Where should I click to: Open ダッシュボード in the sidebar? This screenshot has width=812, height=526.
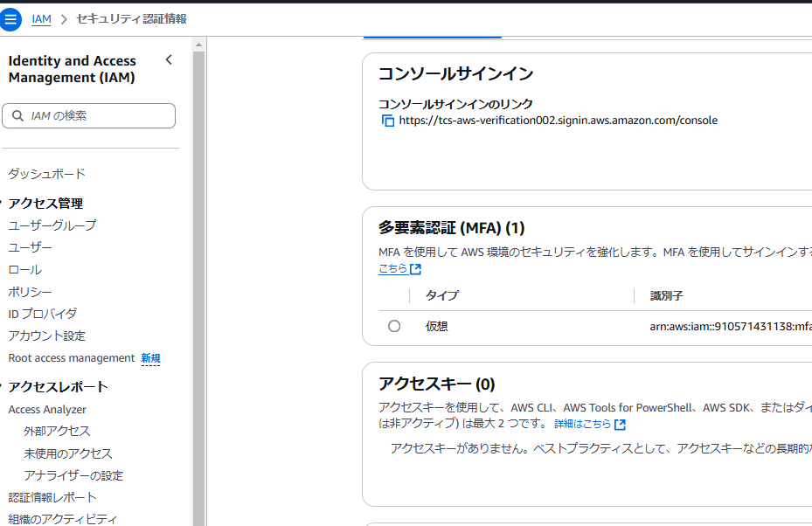pyautogui.click(x=46, y=173)
